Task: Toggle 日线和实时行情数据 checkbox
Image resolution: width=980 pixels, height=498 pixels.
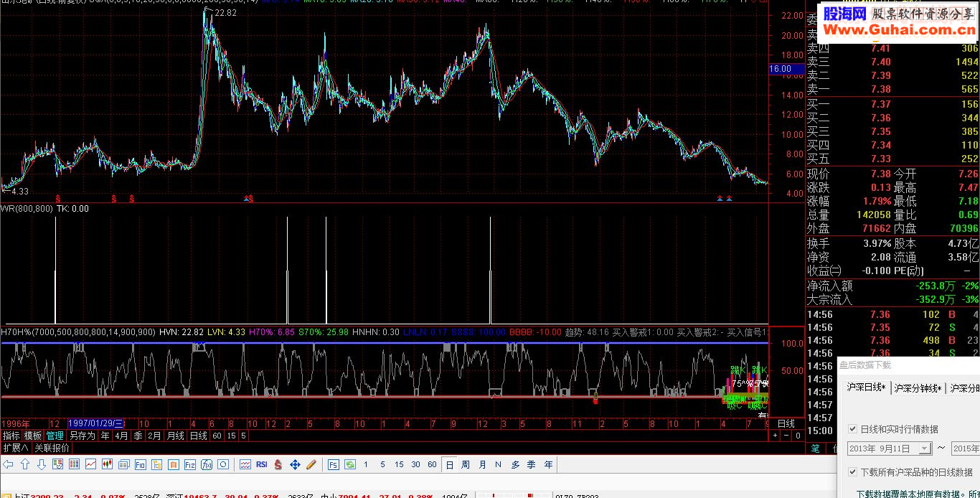Action: pos(852,429)
